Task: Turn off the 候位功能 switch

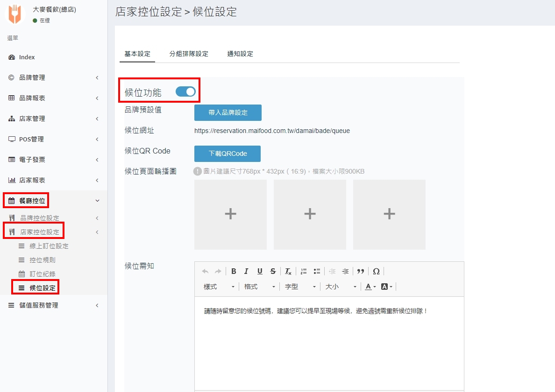Action: pyautogui.click(x=185, y=91)
